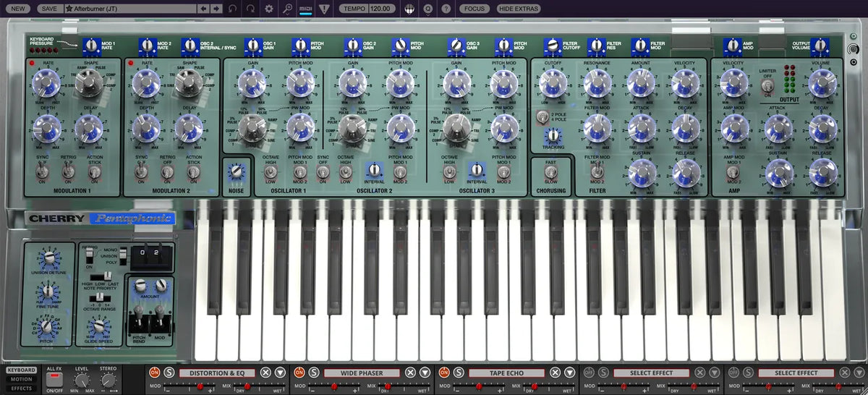Image resolution: width=868 pixels, height=395 pixels.
Task: Open the help question mark icon
Action: point(446,9)
